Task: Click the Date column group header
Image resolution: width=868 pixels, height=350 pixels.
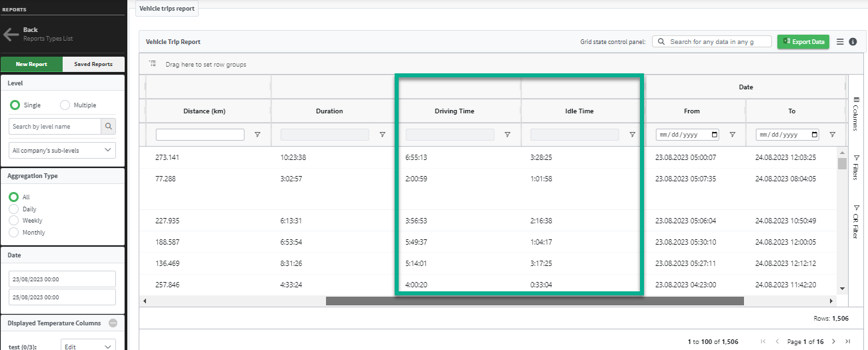Action: click(x=745, y=87)
